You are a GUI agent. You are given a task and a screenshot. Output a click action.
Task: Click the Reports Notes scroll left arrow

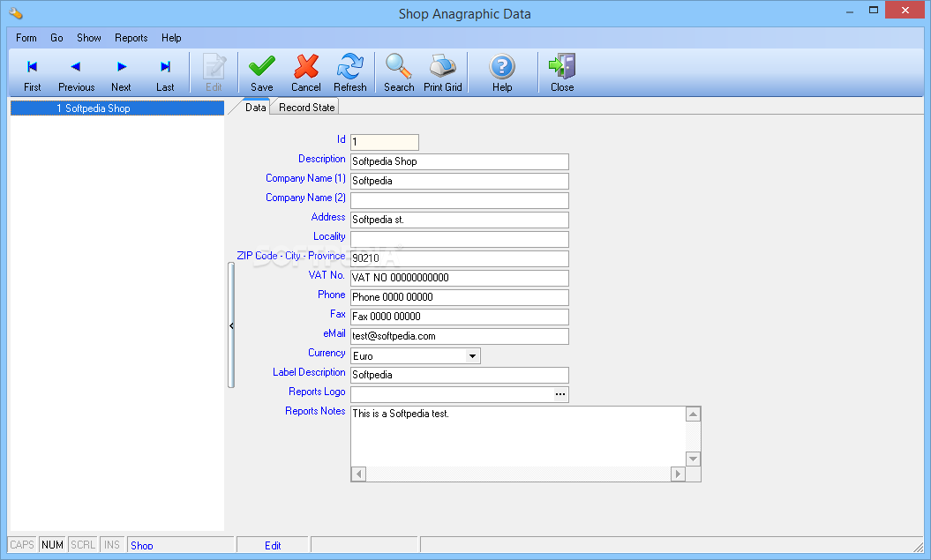pyautogui.click(x=358, y=474)
